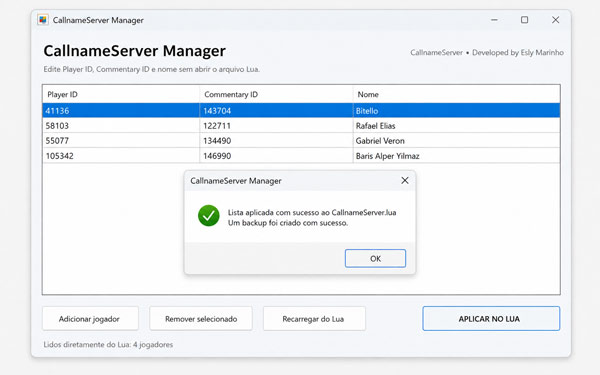Viewport: 600px width, 375px height.
Task: Select Player ID 41136 cell
Action: [121, 111]
